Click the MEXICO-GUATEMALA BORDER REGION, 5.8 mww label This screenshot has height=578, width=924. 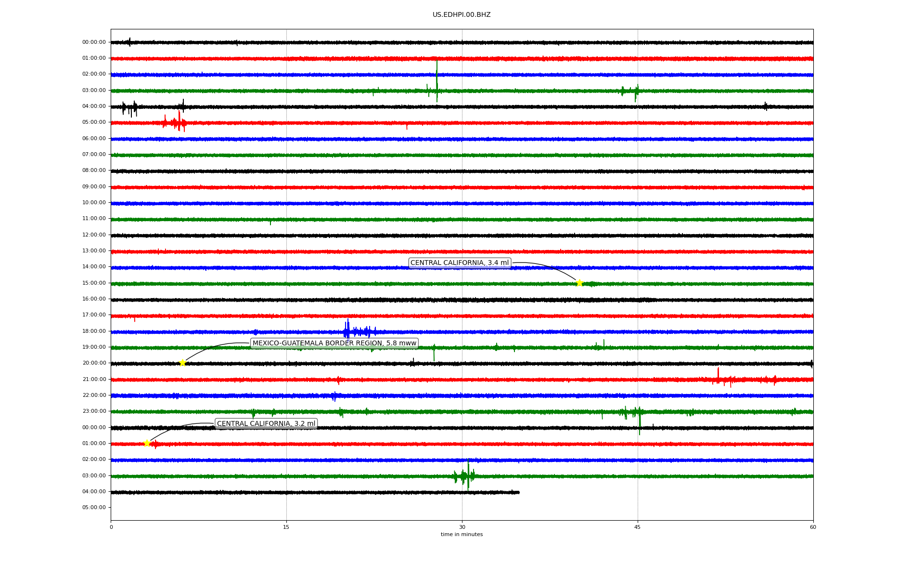click(x=334, y=343)
